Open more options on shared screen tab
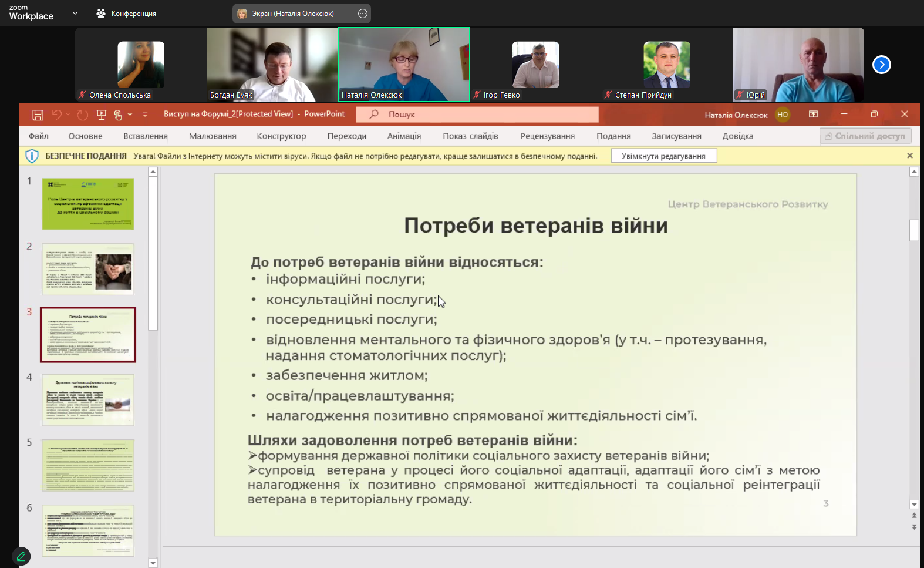The image size is (924, 568). click(363, 13)
